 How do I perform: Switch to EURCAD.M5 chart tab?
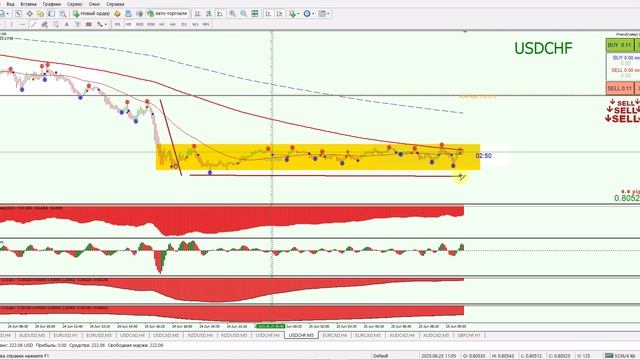[368, 335]
